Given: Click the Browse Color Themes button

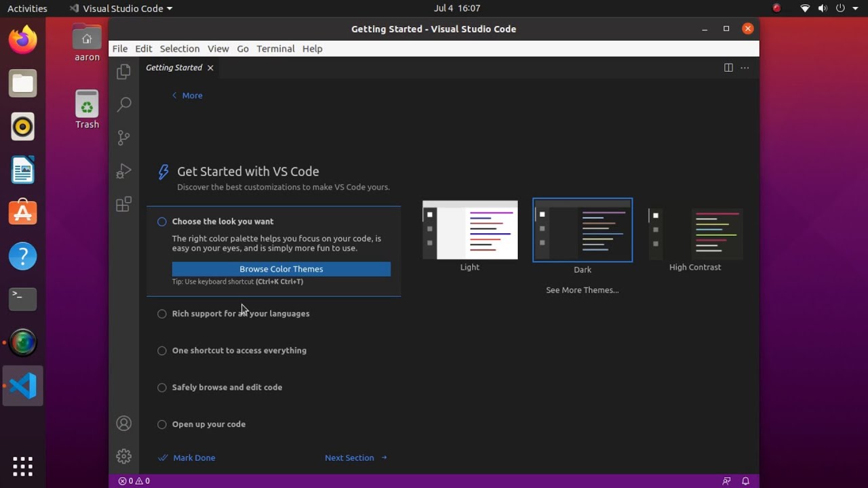Looking at the screenshot, I should point(281,269).
